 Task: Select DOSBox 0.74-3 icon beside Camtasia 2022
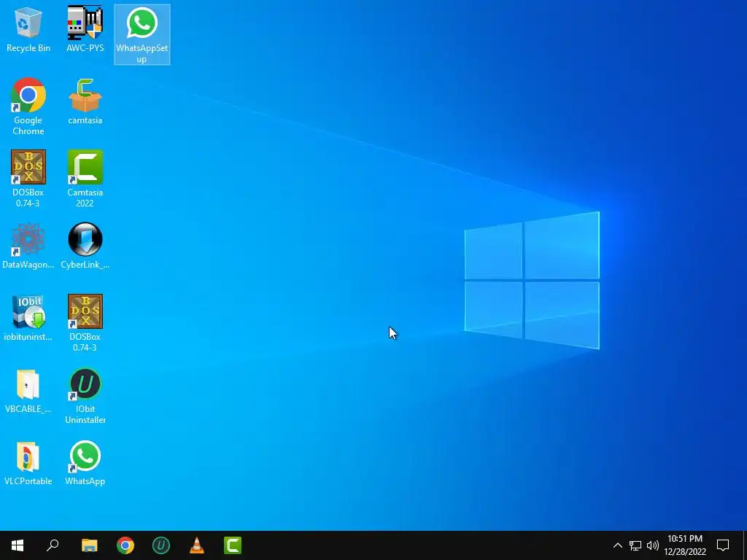point(28,178)
